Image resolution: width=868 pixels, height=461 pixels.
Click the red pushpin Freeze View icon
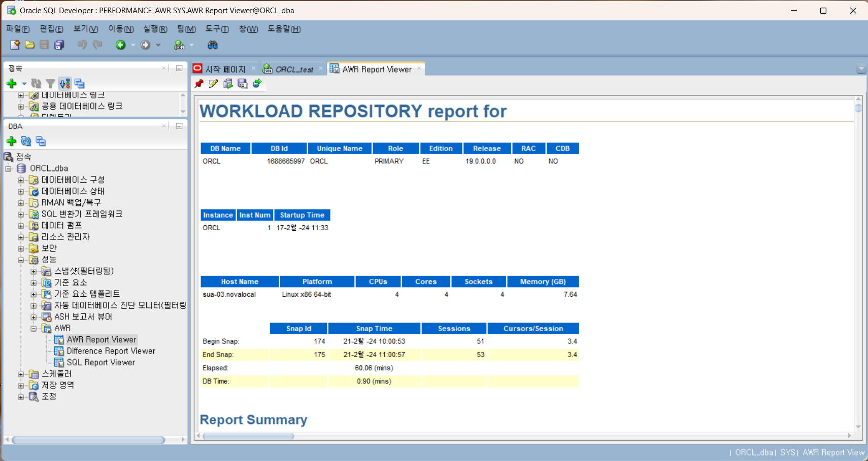(x=199, y=84)
